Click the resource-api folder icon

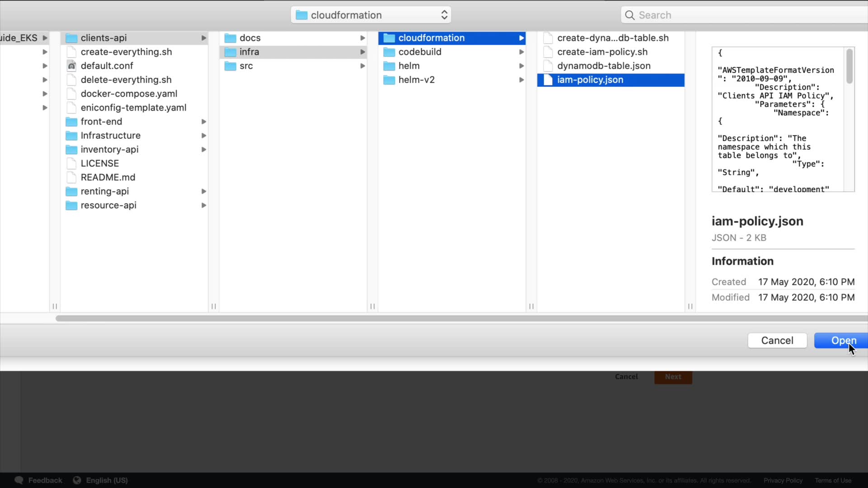71,206
